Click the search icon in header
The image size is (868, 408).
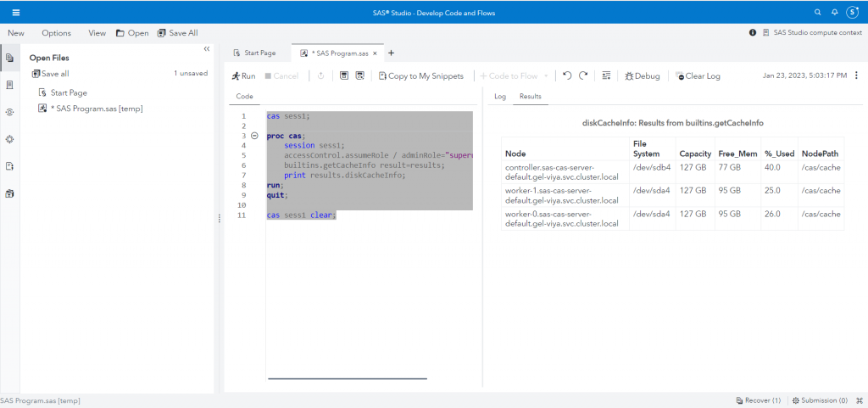pyautogui.click(x=817, y=13)
